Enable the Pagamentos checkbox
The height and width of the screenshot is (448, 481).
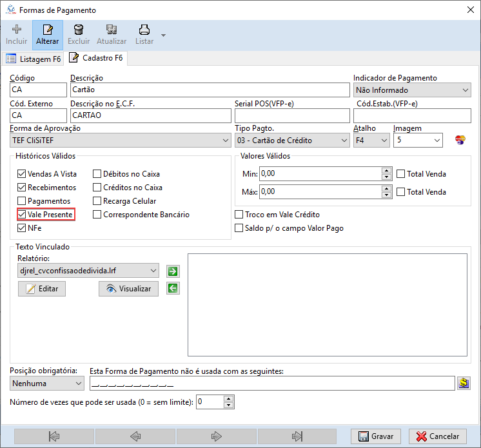(22, 201)
